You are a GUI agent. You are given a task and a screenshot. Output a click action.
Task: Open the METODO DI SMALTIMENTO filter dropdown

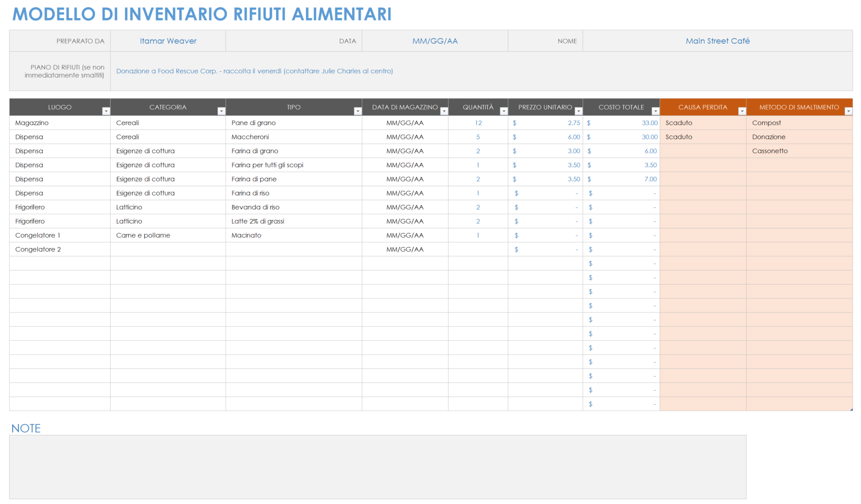coord(849,111)
